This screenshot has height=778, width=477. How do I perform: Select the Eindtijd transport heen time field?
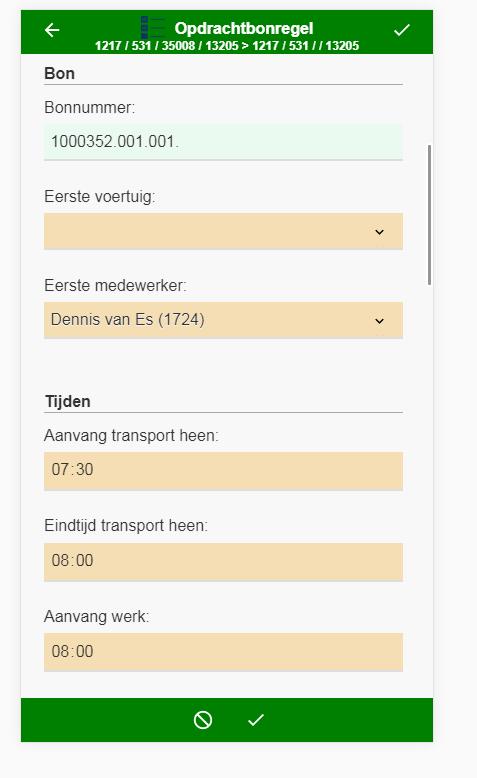223,562
